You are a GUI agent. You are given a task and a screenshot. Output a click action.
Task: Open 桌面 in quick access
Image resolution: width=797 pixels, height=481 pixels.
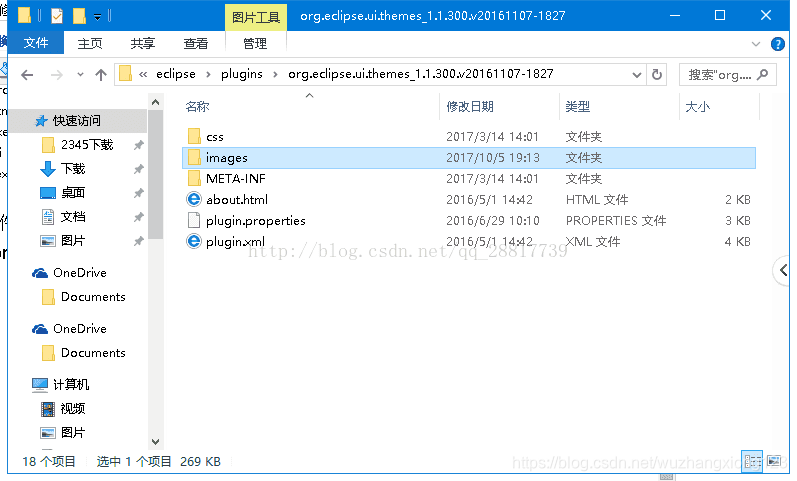73,193
